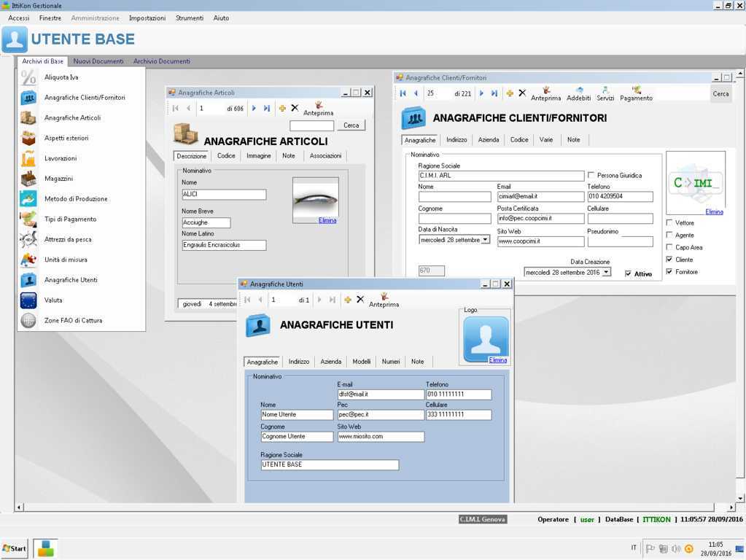Open Valuta euro flag icon
Screen dimensions: 746x560
tap(28, 300)
